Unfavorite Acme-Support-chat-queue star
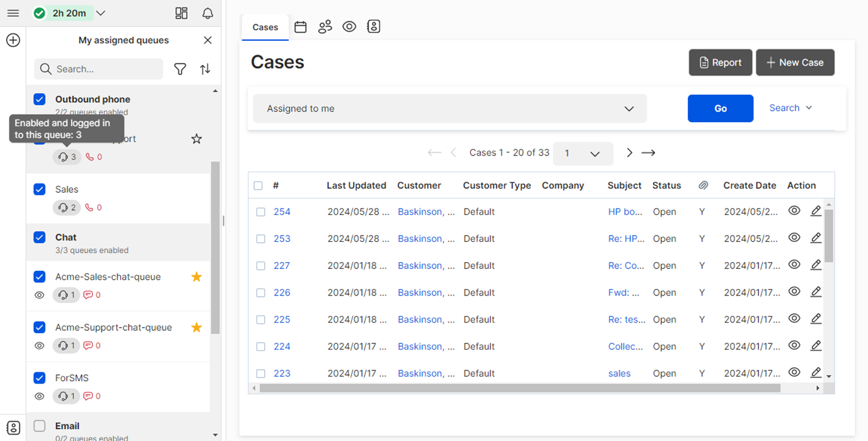Screen dimensions: 868x441 click(197, 327)
